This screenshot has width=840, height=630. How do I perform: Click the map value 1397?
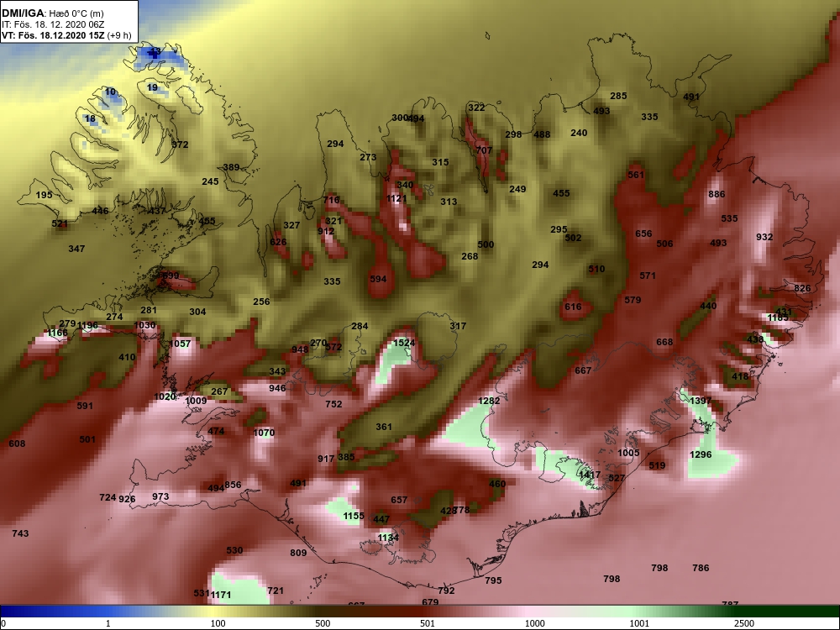[701, 401]
